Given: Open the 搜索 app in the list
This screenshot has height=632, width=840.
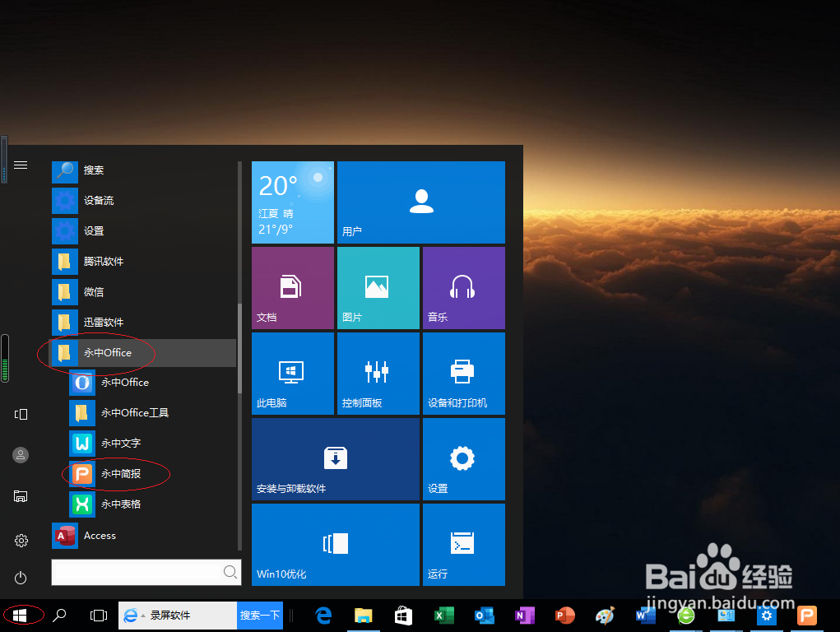Looking at the screenshot, I should point(144,170).
